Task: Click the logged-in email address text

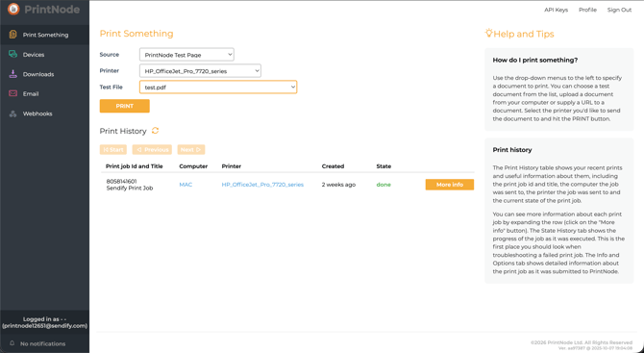Action: pos(45,326)
